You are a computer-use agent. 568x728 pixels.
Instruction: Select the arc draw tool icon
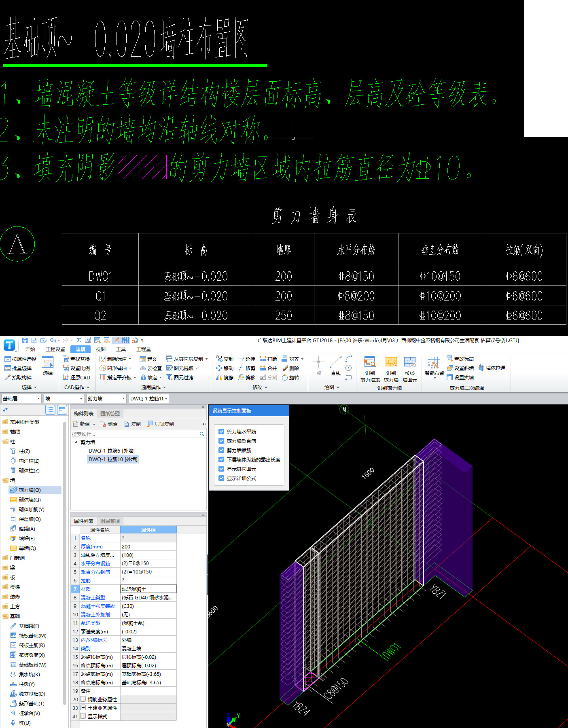pos(349,358)
